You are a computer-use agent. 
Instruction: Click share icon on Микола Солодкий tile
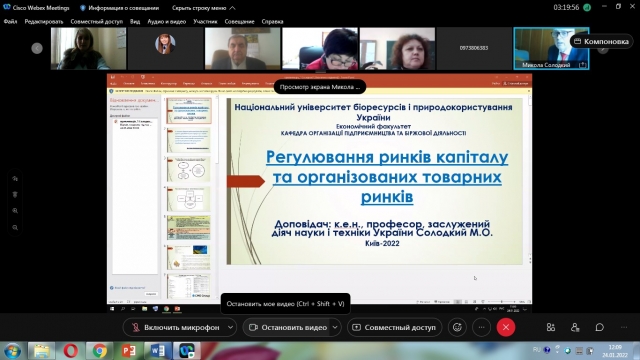click(582, 64)
